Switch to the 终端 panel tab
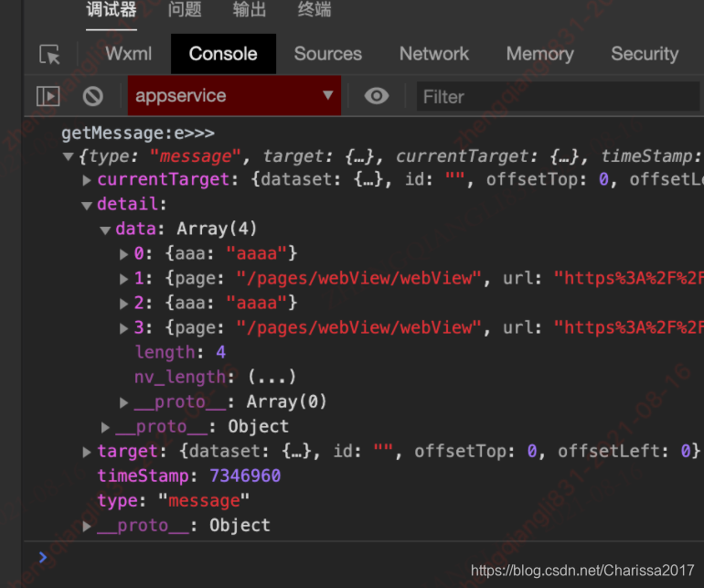704x588 pixels. pos(315,10)
